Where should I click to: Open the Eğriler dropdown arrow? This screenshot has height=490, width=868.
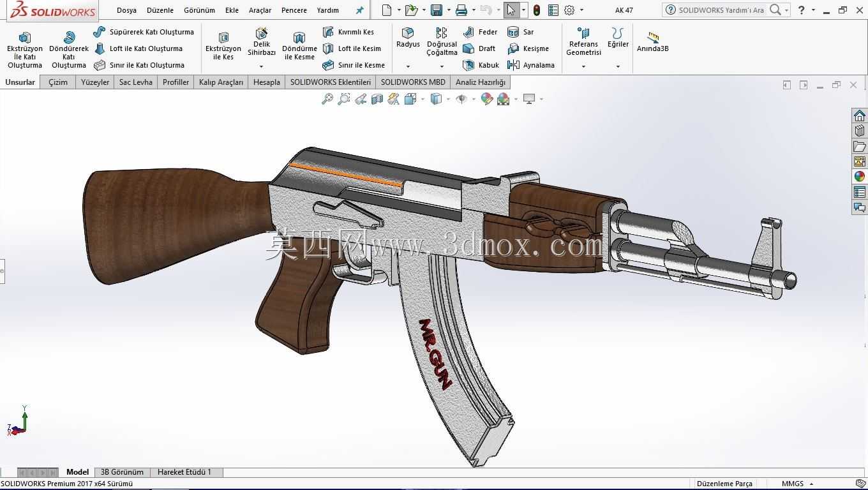tap(618, 66)
